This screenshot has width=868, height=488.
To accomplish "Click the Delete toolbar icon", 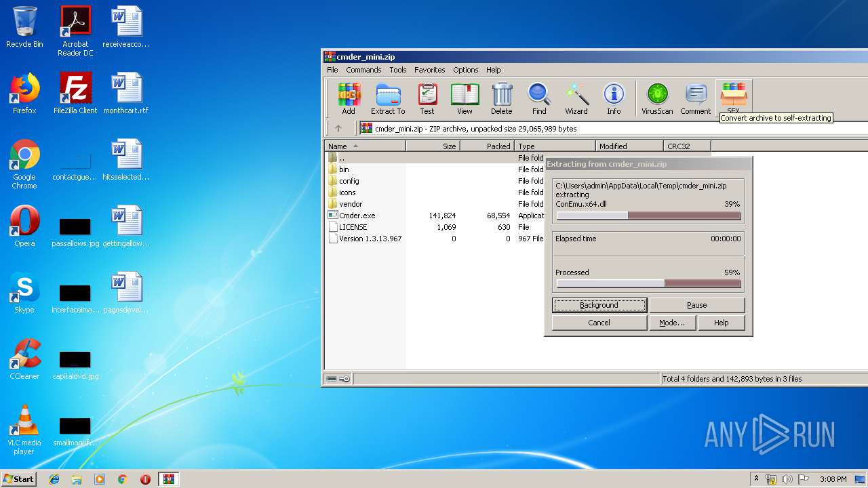I will (x=502, y=99).
